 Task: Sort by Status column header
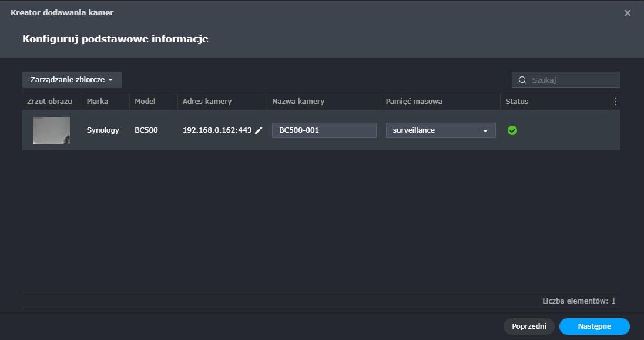point(555,102)
